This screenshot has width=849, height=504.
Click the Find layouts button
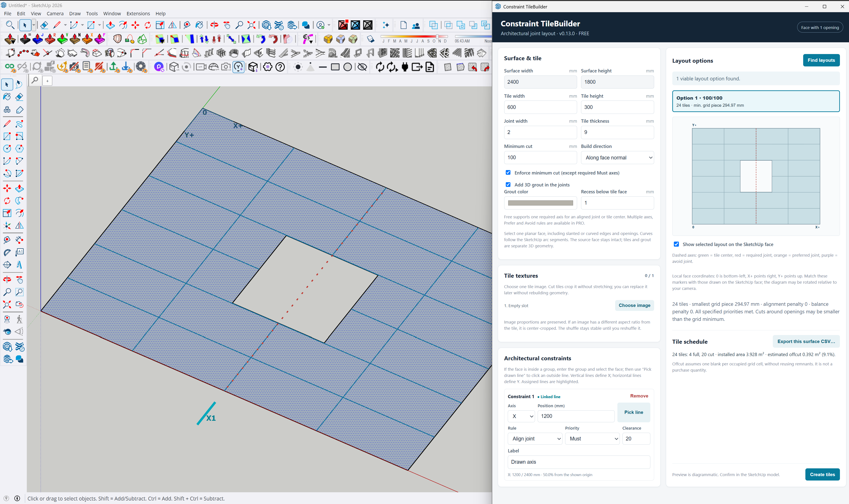click(x=821, y=60)
